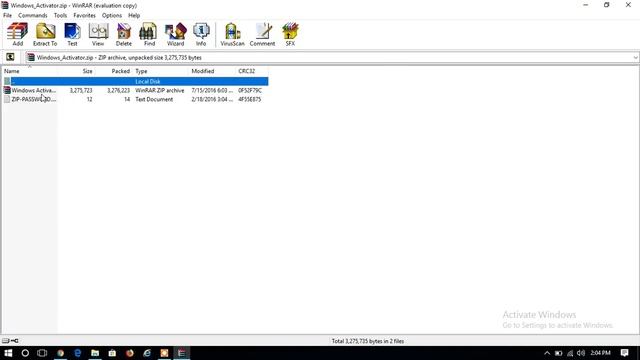Open the Find binoculars tool

(149, 34)
